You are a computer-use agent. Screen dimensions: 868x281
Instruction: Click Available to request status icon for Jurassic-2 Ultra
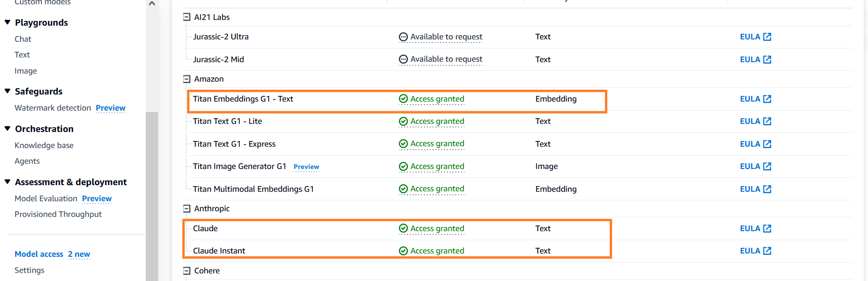point(403,37)
